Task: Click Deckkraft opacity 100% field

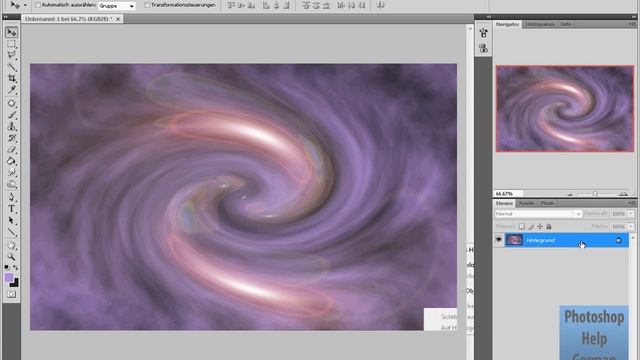Action: [x=619, y=213]
